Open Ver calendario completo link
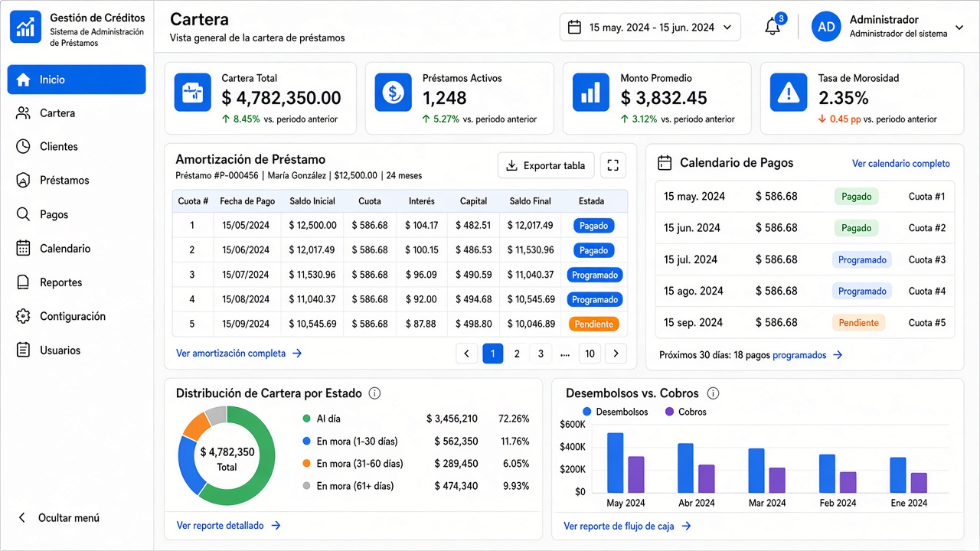 901,164
